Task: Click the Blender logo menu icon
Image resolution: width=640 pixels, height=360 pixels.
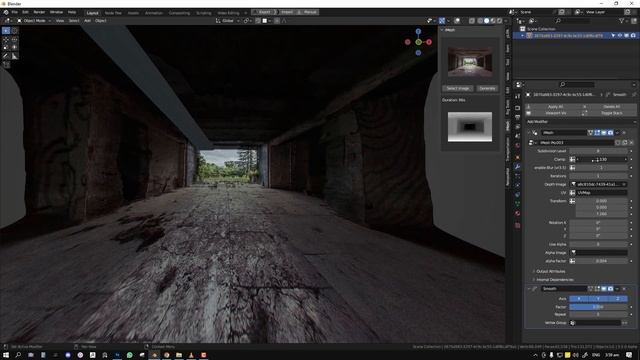Action: (6, 12)
